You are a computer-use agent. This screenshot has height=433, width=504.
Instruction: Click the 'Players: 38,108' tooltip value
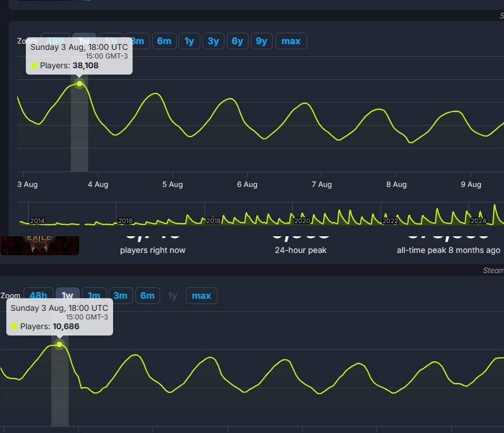(x=69, y=65)
